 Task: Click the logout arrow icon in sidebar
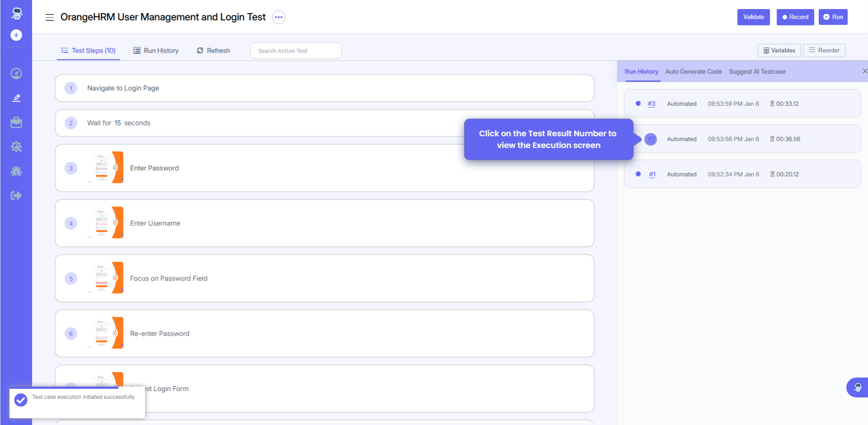click(16, 196)
